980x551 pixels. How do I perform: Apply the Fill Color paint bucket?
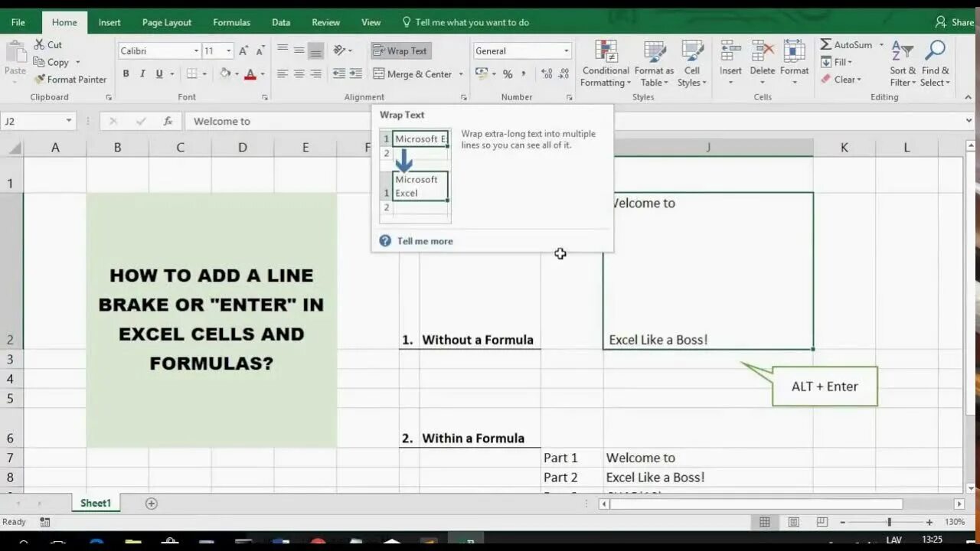225,73
